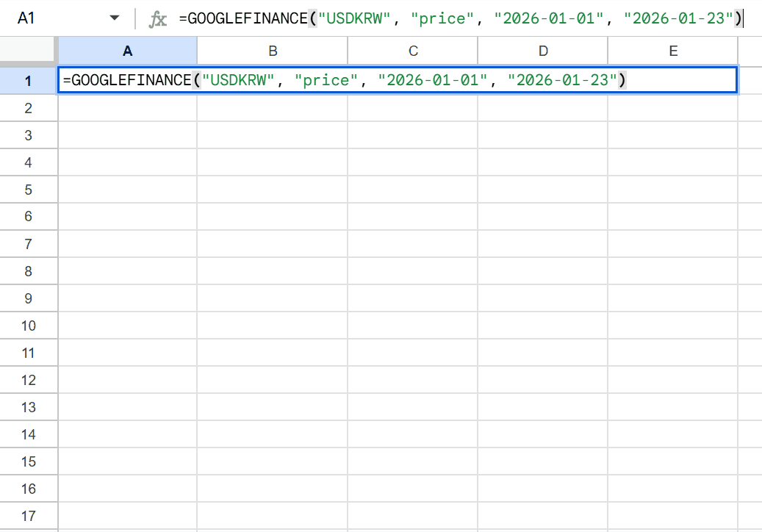Click empty cell D12
The height and width of the screenshot is (532, 762).
click(x=542, y=380)
